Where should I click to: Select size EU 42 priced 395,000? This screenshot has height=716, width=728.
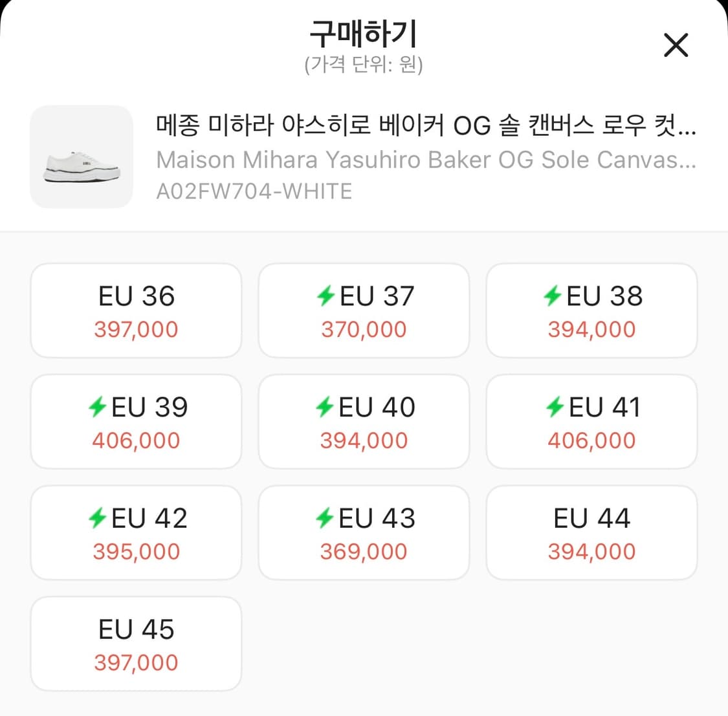136,532
